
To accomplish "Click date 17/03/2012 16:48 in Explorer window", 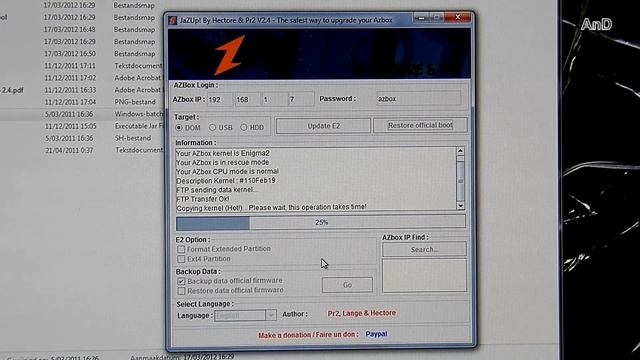I will tap(70, 29).
